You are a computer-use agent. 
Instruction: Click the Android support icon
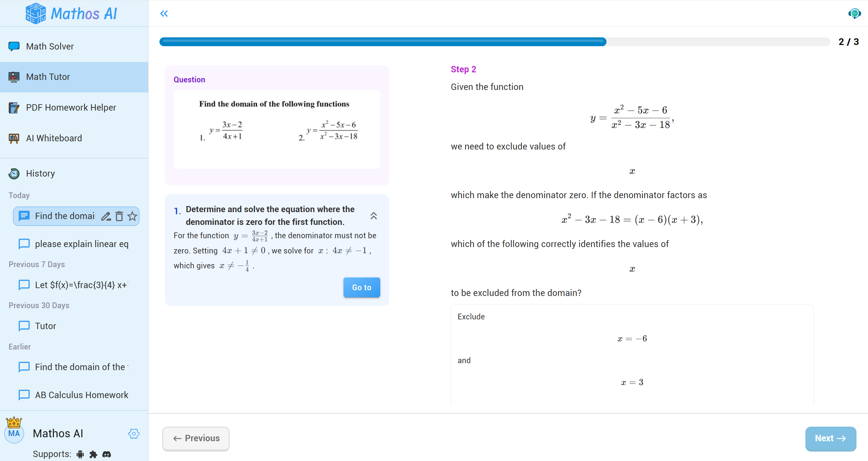[x=80, y=454]
